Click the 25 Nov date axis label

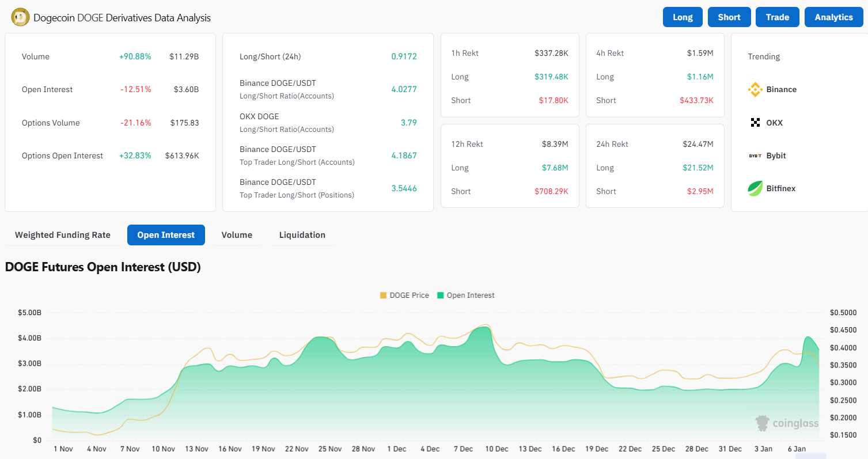[331, 449]
